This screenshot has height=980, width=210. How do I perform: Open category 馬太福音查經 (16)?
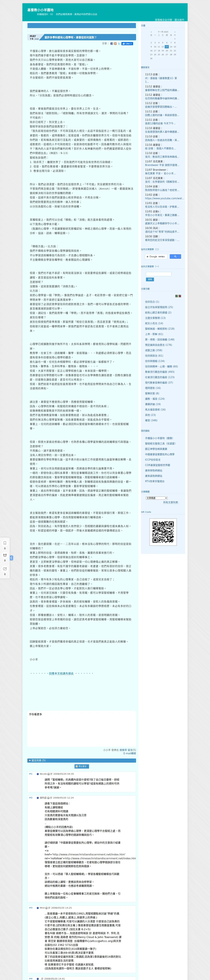pyautogui.click(x=155, y=410)
